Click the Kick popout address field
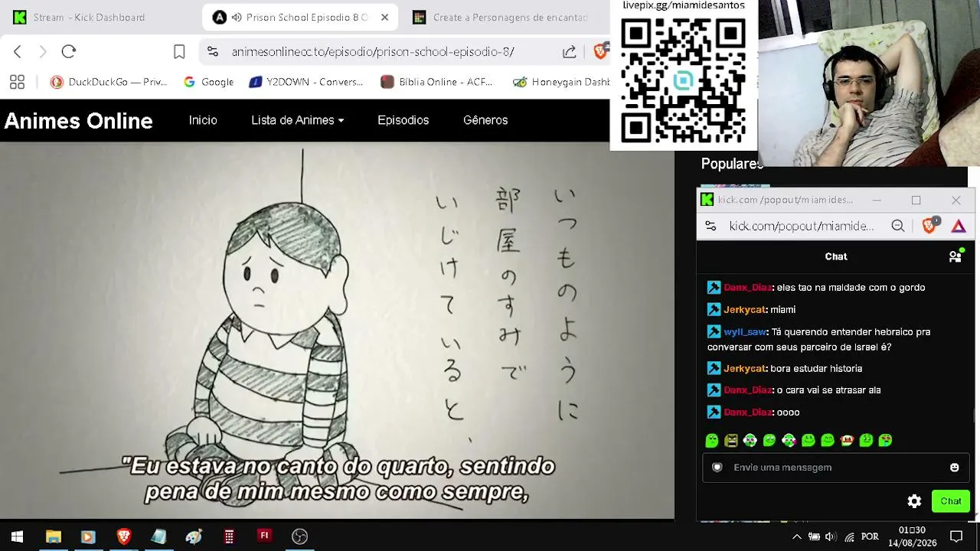980x551 pixels. [x=802, y=226]
